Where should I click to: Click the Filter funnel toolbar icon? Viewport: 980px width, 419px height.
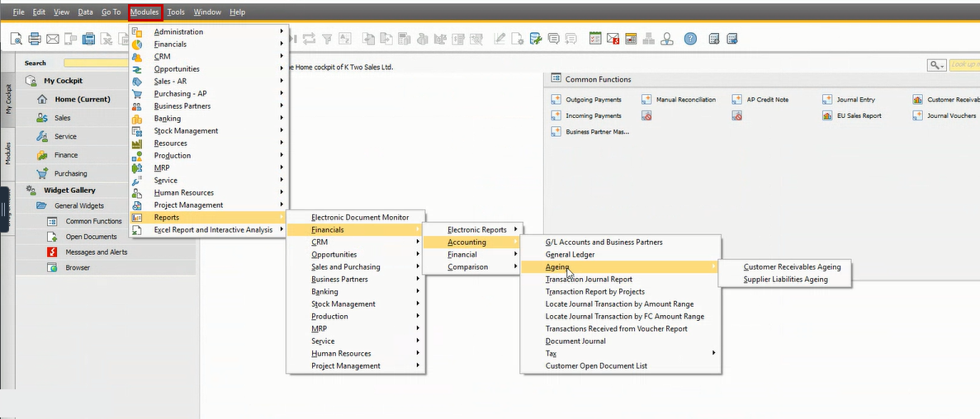(x=326, y=39)
